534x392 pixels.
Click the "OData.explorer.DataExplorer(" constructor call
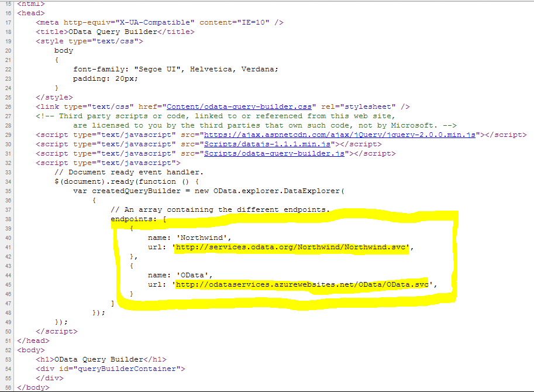279,191
